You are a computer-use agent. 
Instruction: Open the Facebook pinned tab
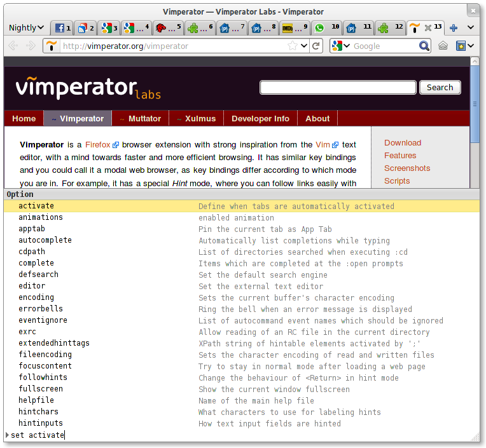point(62,28)
